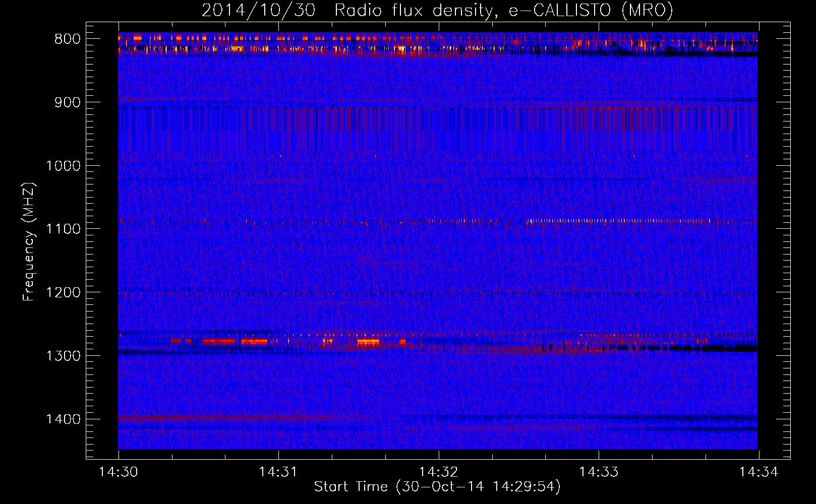Select the 1000 frequency axis label

[63, 166]
